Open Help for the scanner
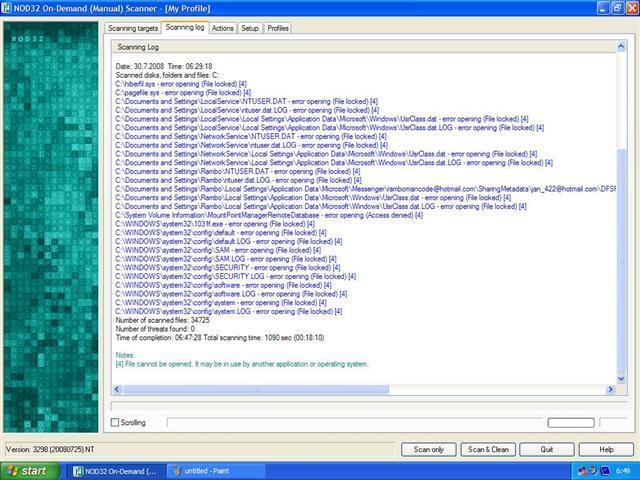 click(606, 449)
